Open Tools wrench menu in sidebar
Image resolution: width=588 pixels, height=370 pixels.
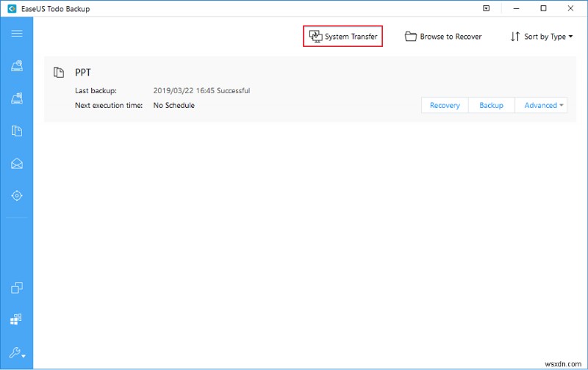17,353
